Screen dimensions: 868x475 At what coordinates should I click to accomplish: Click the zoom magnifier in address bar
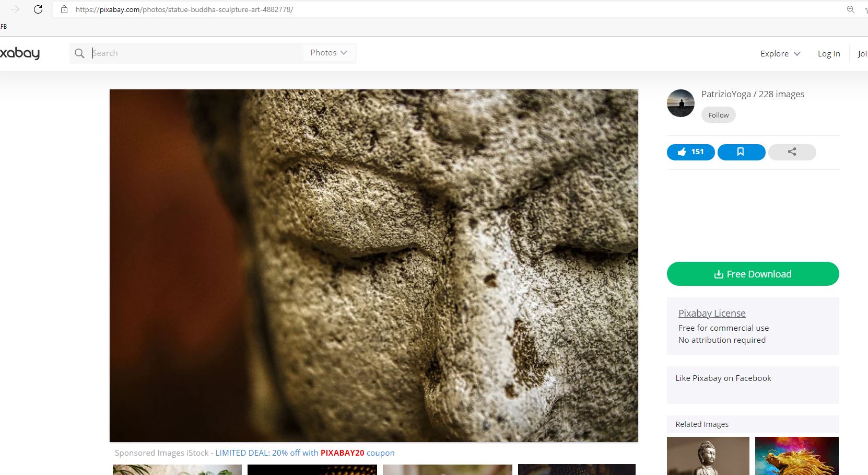point(851,9)
